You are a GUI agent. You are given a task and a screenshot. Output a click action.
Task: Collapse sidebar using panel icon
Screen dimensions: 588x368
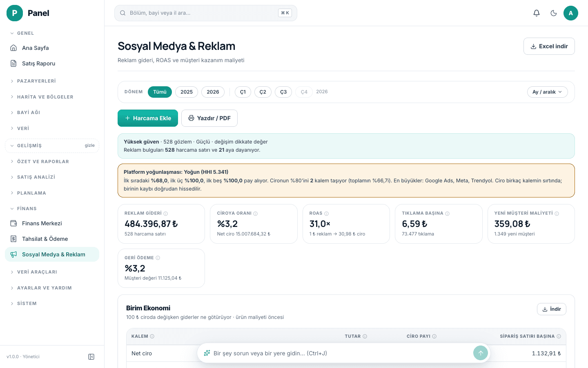tap(91, 357)
